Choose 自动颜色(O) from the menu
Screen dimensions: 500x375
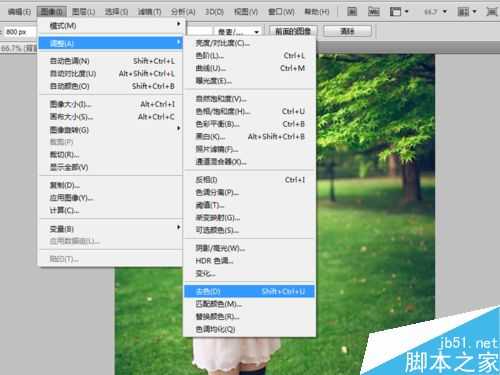tap(110, 86)
